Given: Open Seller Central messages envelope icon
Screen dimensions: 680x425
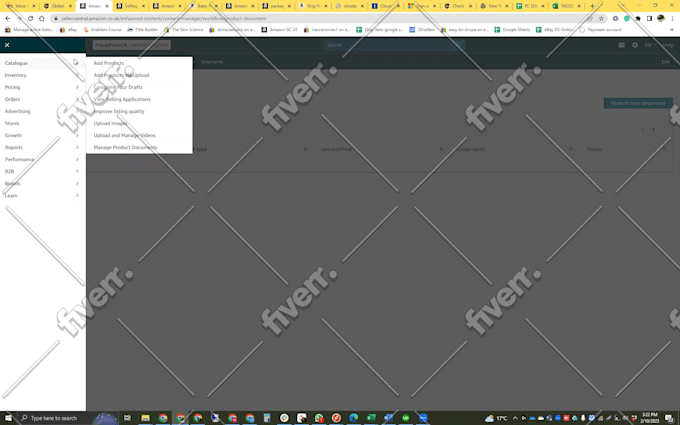Looking at the screenshot, I should (x=621, y=45).
